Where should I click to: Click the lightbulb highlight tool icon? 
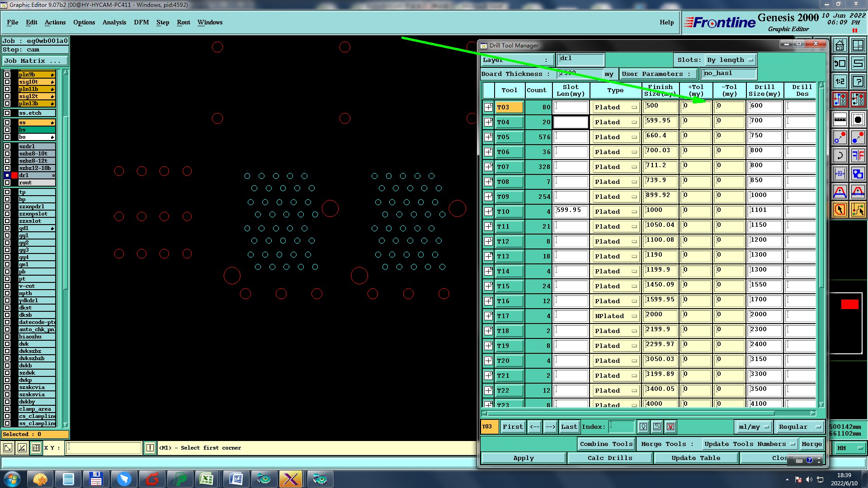[643, 427]
